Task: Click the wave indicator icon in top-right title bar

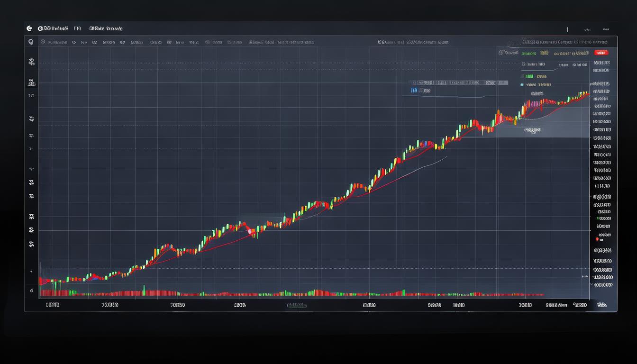Action: (588, 29)
